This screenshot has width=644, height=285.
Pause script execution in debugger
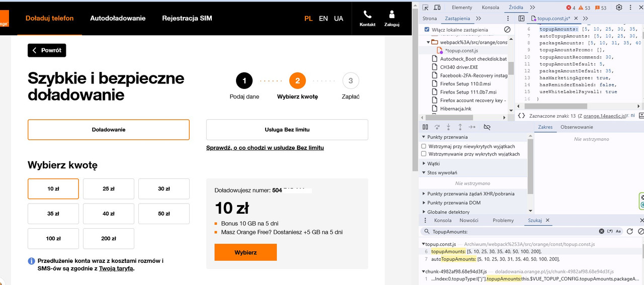pos(425,127)
